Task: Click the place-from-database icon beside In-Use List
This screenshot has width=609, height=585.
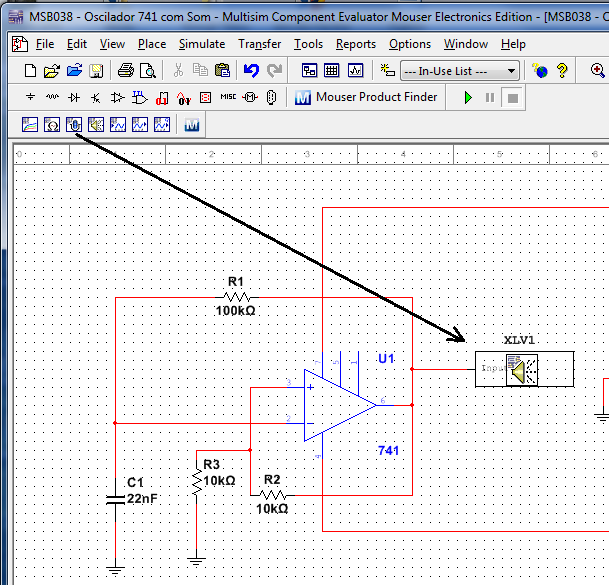Action: 387,71
